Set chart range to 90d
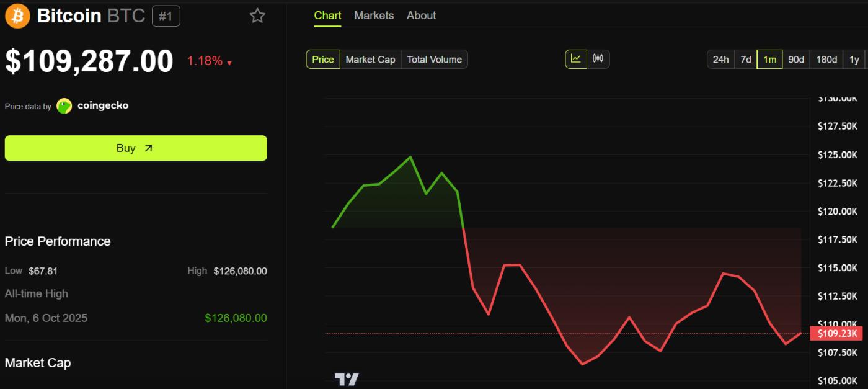This screenshot has width=868, height=389. [795, 60]
